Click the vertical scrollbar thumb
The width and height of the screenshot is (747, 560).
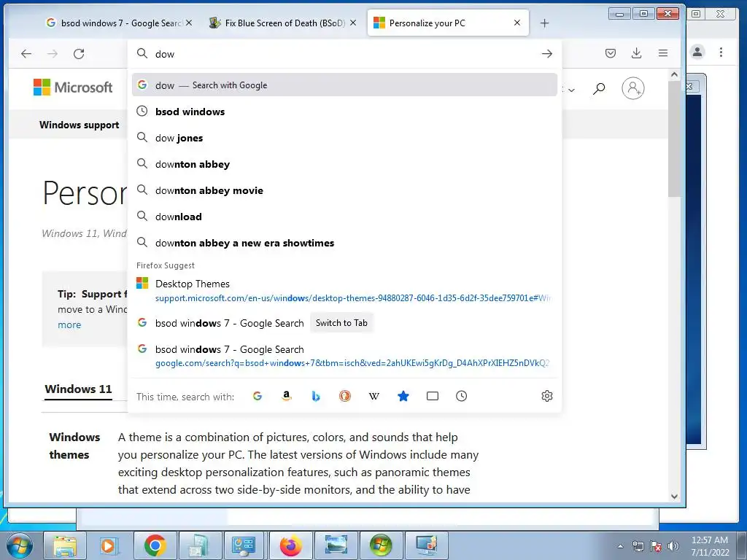pyautogui.click(x=674, y=138)
